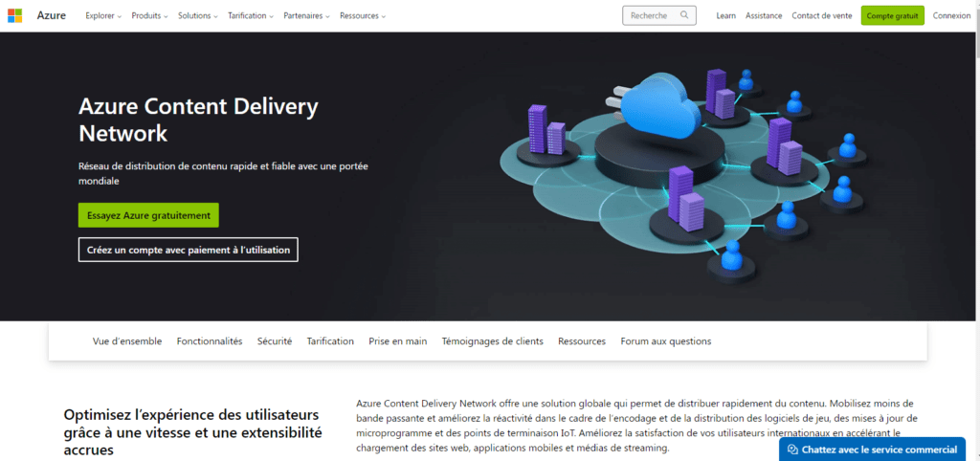This screenshot has width=980, height=461.
Task: Select the Vue d'ensemble tab
Action: (x=127, y=341)
